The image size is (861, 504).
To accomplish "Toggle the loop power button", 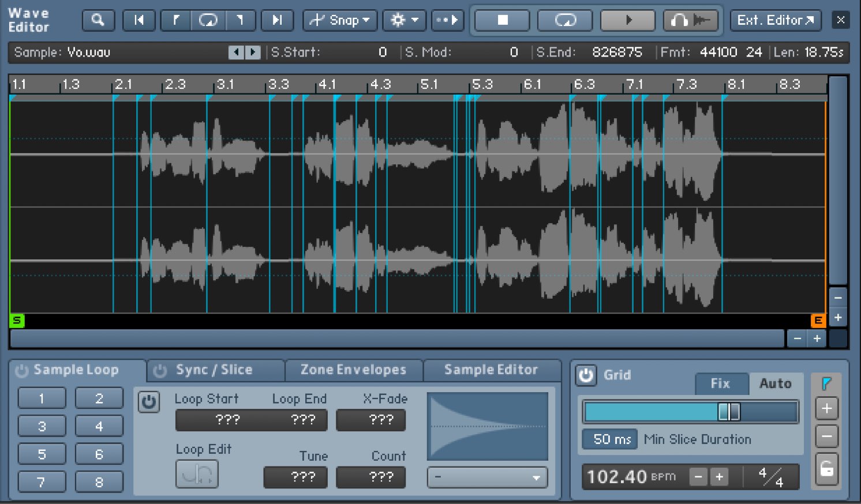I will (149, 402).
